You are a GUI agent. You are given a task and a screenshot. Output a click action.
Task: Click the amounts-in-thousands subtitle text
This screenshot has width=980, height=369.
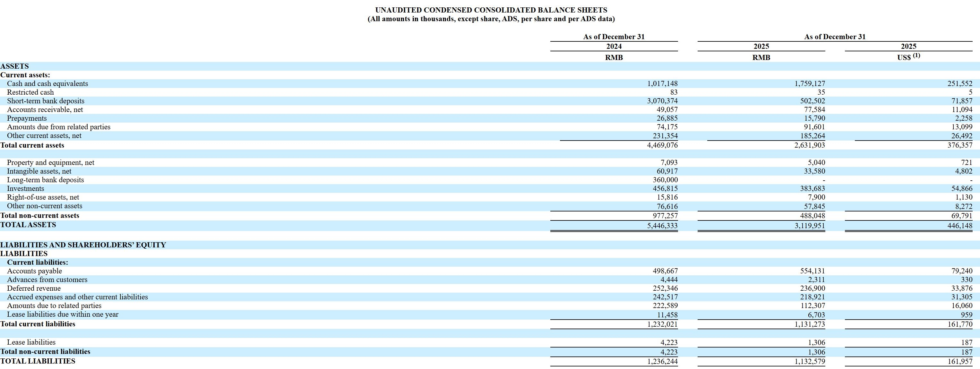coord(491,19)
